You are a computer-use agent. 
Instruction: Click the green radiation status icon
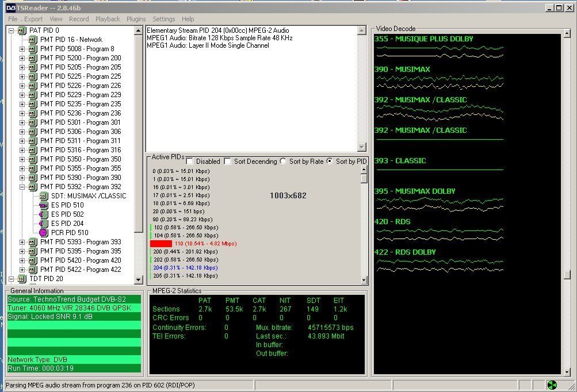point(552,385)
